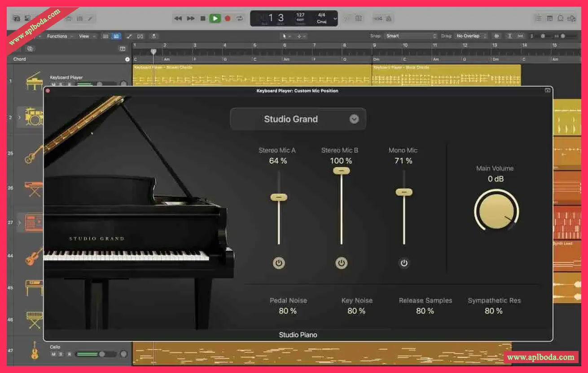Open the Studio Grand preset dropdown
The width and height of the screenshot is (588, 373).
354,119
